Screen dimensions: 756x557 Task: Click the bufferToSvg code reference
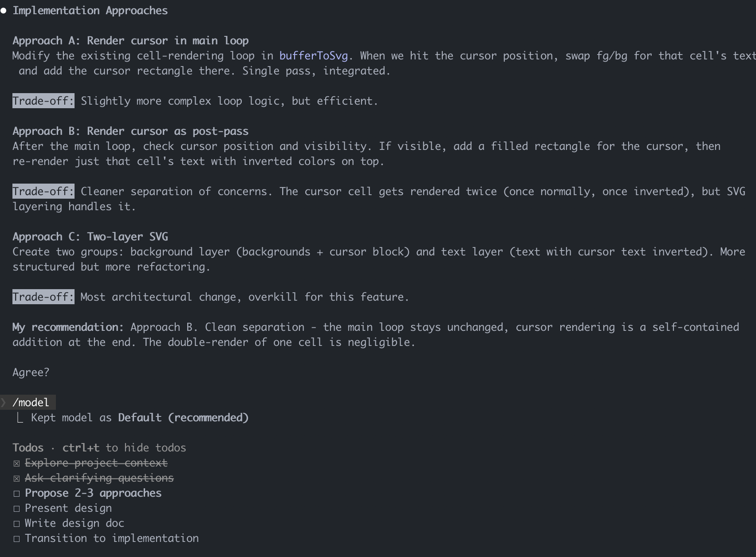click(313, 56)
